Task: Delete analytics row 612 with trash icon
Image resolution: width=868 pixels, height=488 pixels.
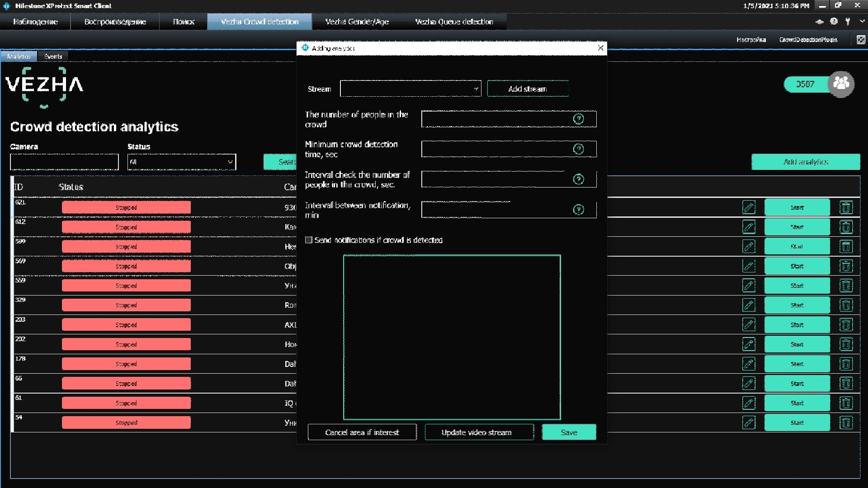Action: click(x=846, y=227)
